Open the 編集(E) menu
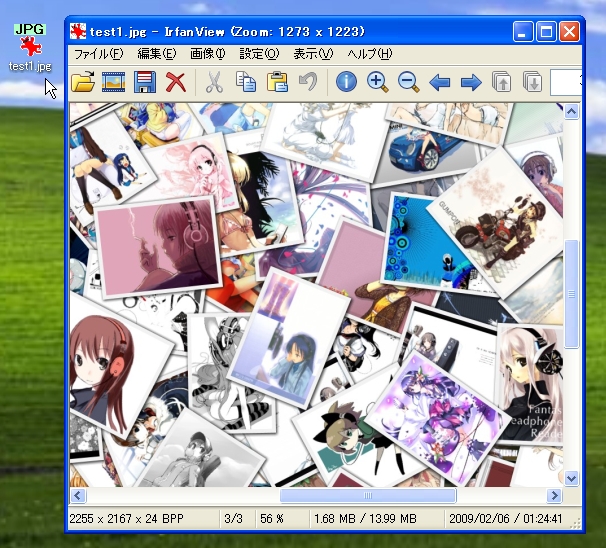 point(157,54)
